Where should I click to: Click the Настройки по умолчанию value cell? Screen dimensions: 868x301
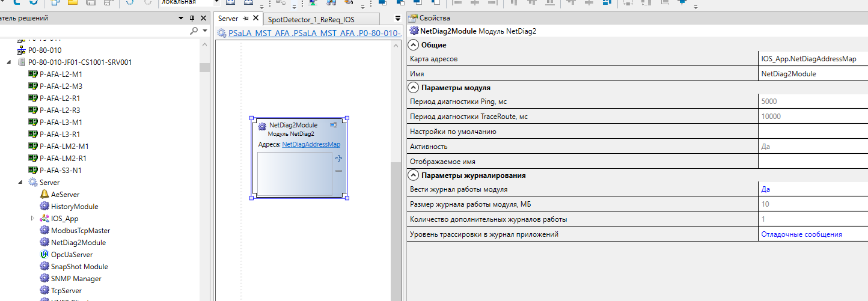tap(813, 132)
